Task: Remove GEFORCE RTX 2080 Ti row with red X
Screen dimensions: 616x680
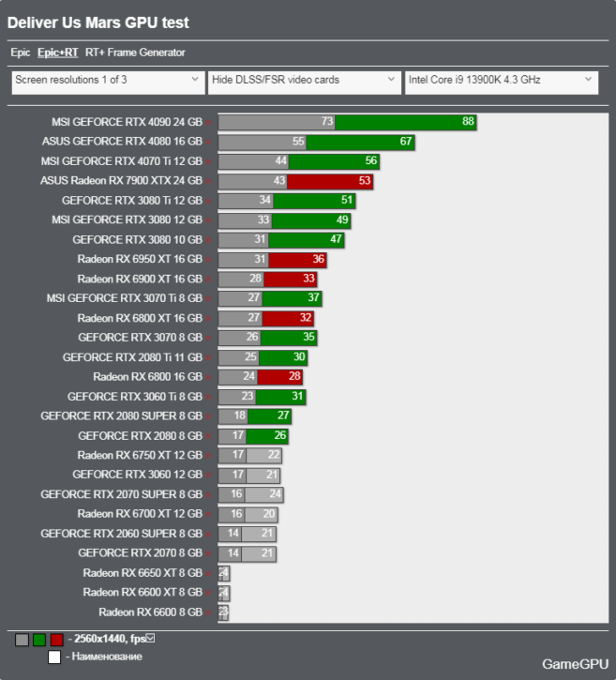Action: (209, 357)
